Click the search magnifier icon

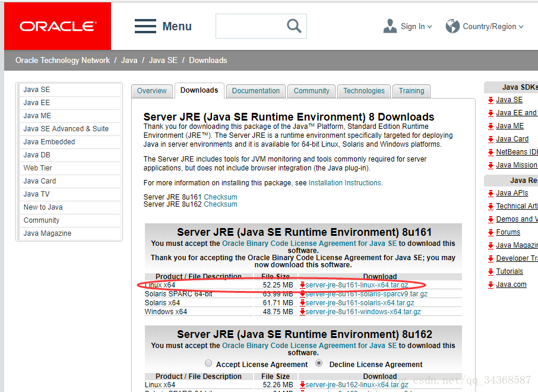coord(294,26)
